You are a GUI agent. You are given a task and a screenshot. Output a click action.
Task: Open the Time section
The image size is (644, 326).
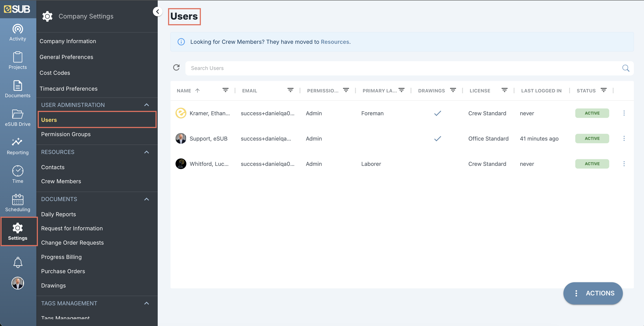coord(18,174)
